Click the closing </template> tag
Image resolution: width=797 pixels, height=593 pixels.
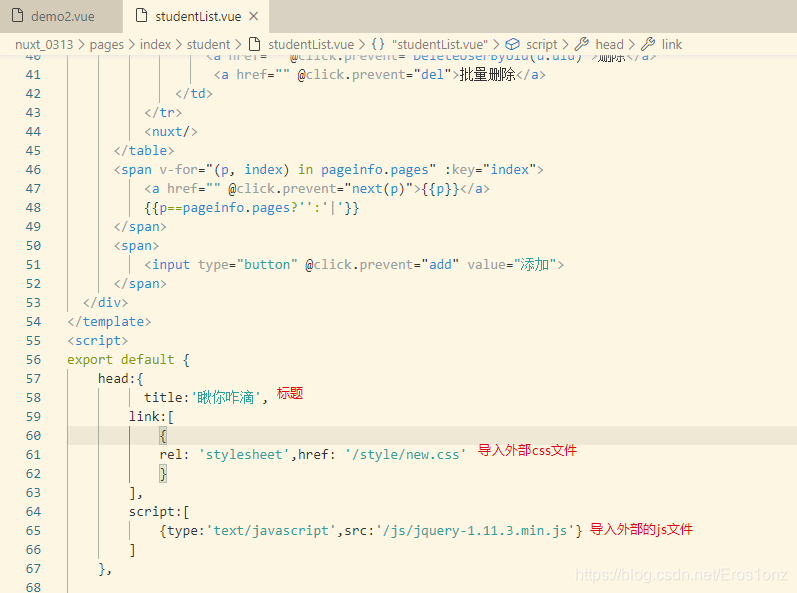[109, 322]
